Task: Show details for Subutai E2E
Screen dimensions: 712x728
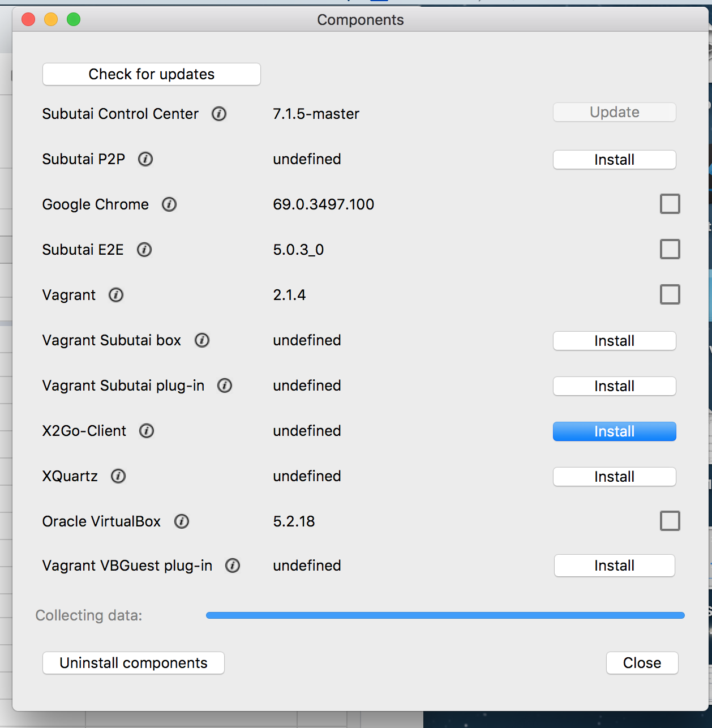Action: click(x=144, y=250)
